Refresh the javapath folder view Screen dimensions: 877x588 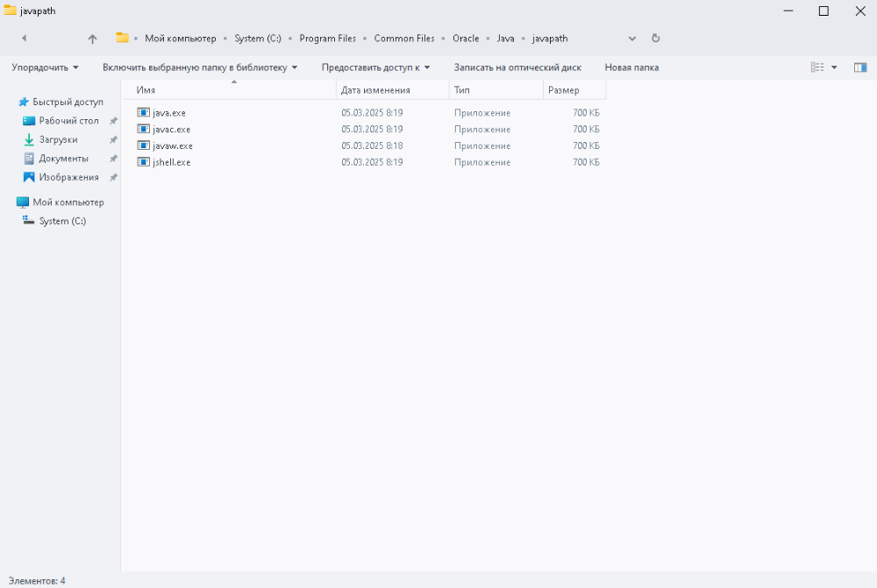click(x=655, y=38)
